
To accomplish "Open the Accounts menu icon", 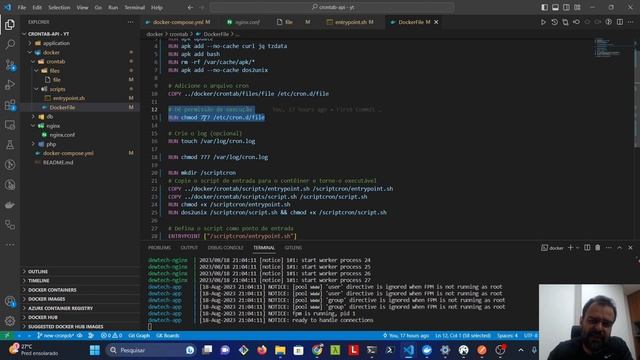I will tap(10, 301).
